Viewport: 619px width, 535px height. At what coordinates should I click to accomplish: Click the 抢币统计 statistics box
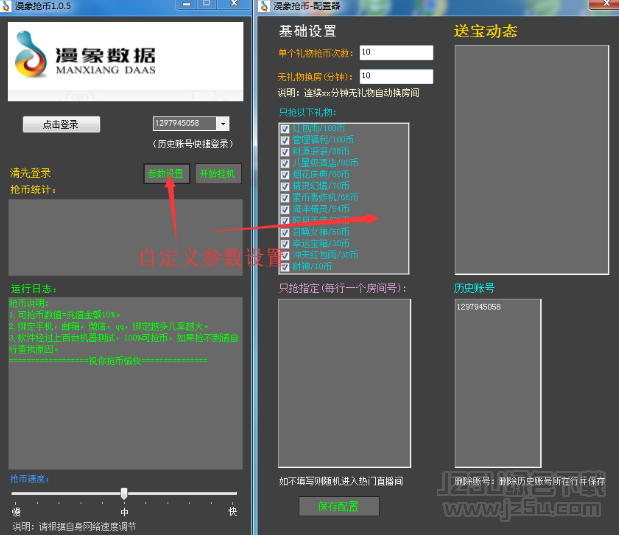[x=126, y=237]
